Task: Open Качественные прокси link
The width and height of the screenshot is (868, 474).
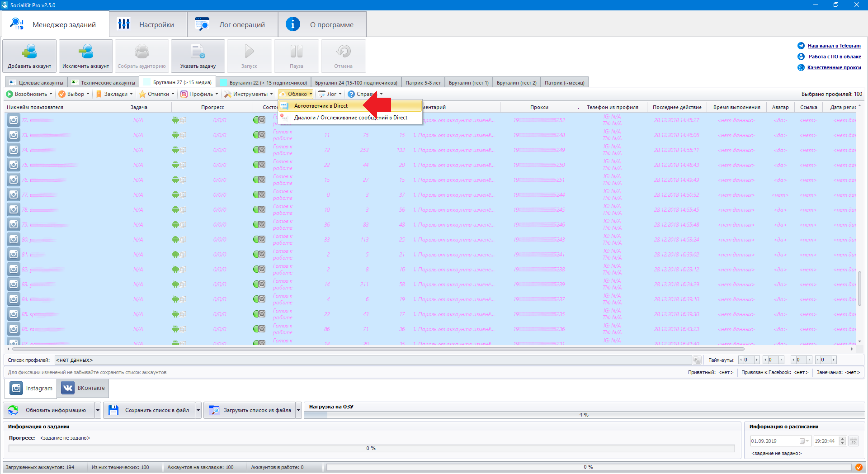Action: (x=834, y=67)
